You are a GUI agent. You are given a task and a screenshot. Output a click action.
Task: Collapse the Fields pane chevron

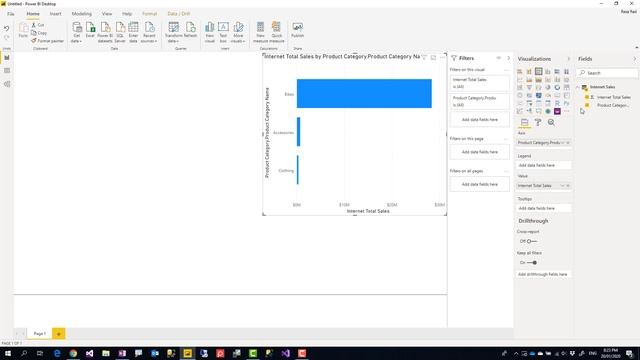pyautogui.click(x=634, y=59)
